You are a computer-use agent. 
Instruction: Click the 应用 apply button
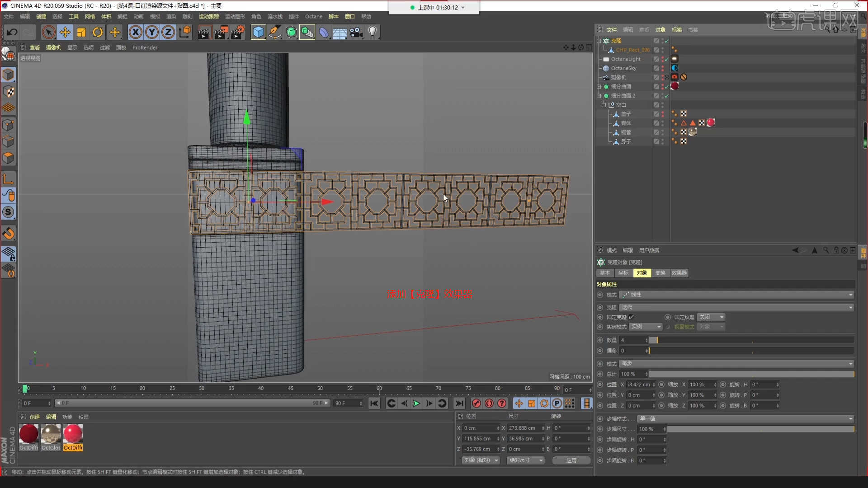click(571, 460)
